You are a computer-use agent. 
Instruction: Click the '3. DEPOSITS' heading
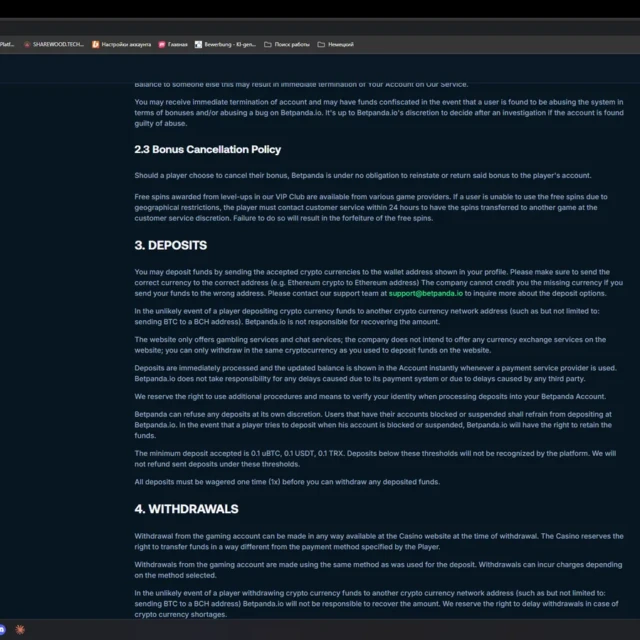point(171,245)
